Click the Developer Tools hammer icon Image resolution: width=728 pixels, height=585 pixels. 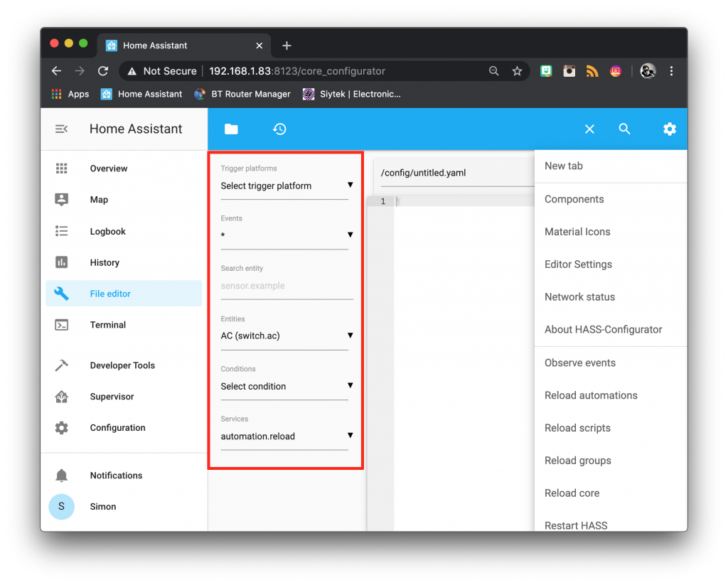click(x=61, y=365)
